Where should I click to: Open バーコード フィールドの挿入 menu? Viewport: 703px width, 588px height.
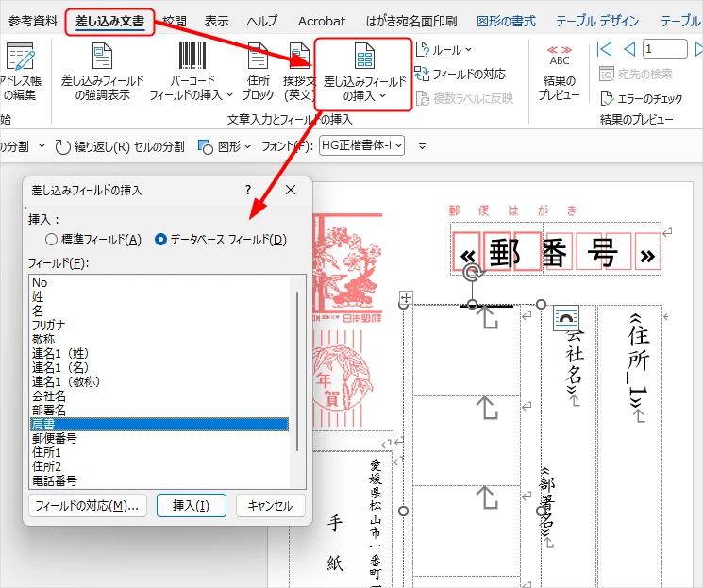(x=192, y=72)
